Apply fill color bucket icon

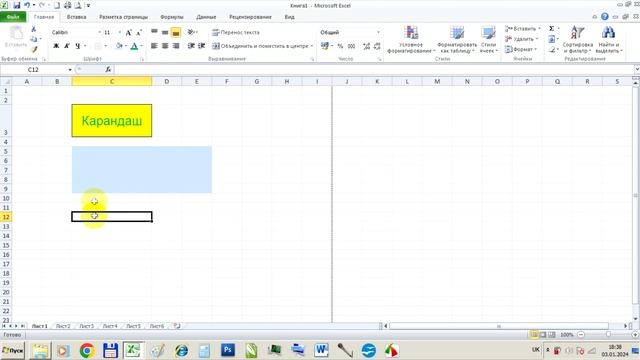[119, 46]
